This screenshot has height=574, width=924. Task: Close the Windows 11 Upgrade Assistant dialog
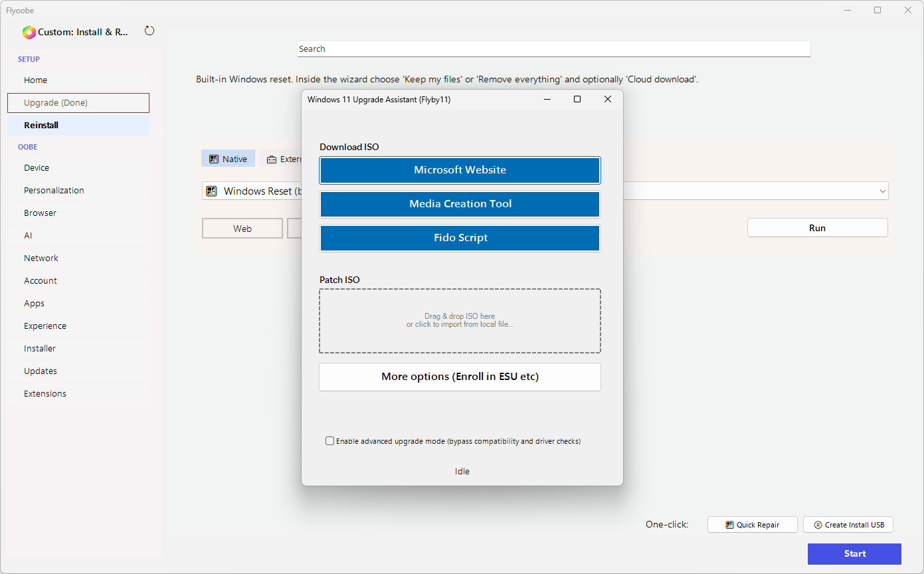pyautogui.click(x=607, y=99)
